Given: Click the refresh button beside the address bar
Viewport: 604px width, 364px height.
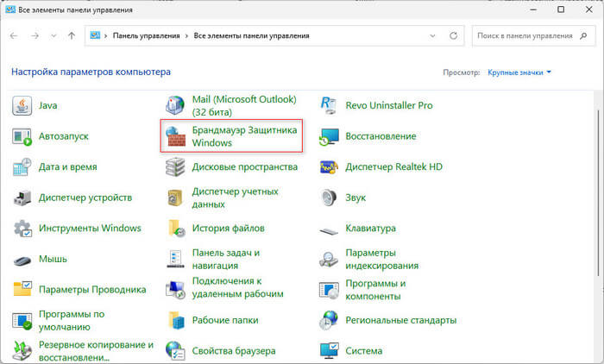Looking at the screenshot, I should point(454,37).
